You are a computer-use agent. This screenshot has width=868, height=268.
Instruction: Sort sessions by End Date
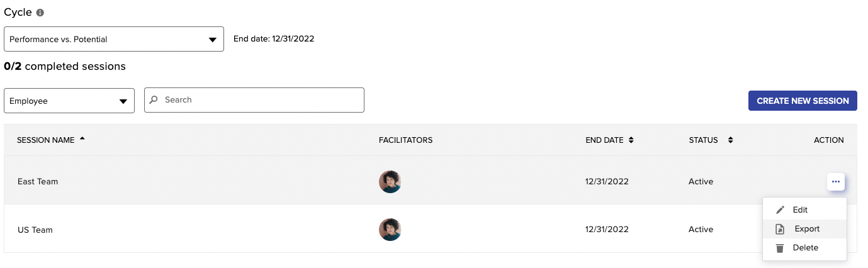[x=631, y=140]
